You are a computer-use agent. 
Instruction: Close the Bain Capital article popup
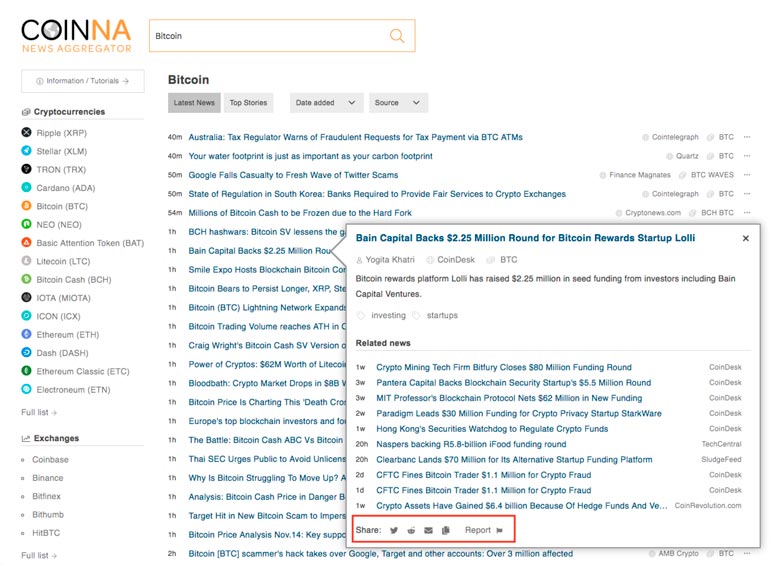point(745,238)
